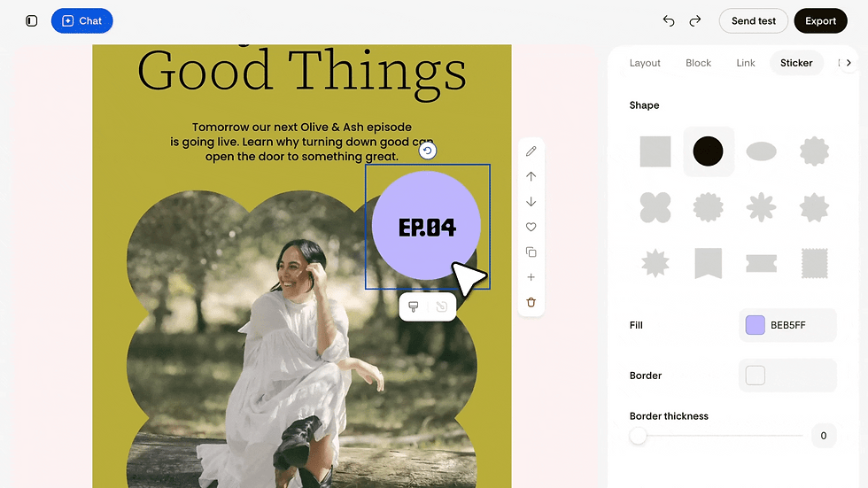The width and height of the screenshot is (868, 488).
Task: Click the Border thickness slider handle
Action: pyautogui.click(x=638, y=436)
